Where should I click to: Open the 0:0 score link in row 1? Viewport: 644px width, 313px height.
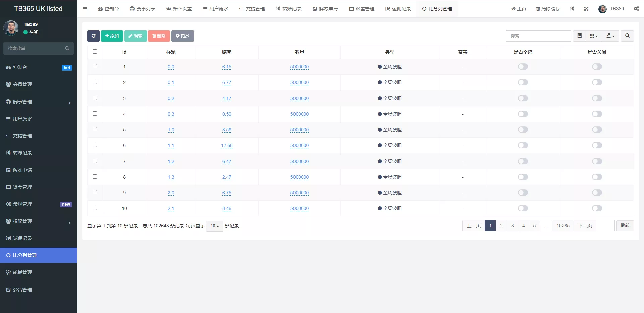(x=171, y=67)
